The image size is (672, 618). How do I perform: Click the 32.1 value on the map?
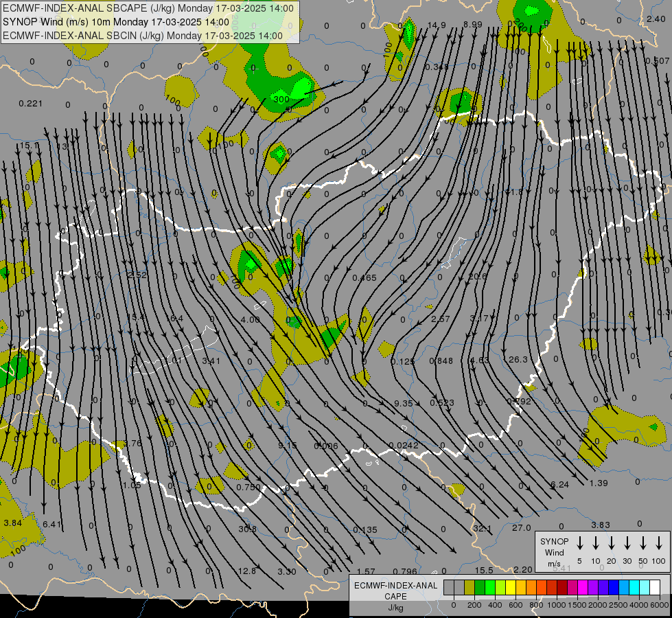pos(482,528)
